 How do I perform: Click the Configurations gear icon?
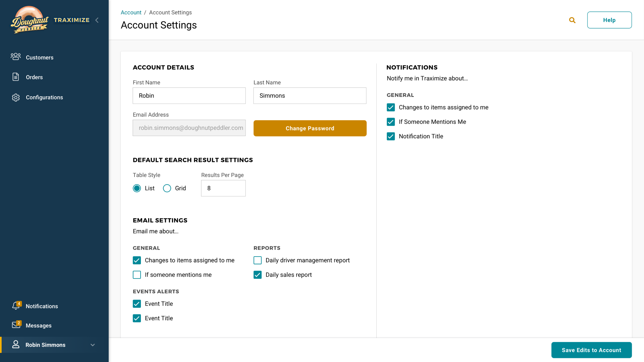coord(16,97)
